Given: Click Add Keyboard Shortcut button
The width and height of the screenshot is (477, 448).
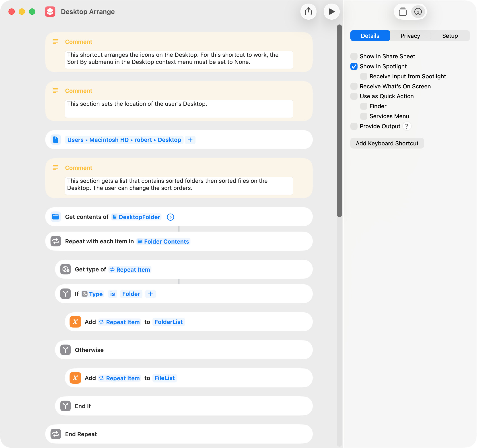Looking at the screenshot, I should (387, 143).
